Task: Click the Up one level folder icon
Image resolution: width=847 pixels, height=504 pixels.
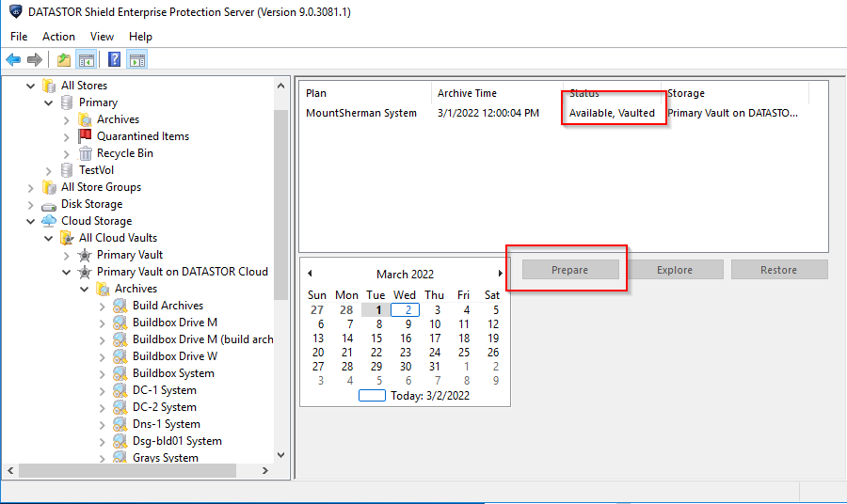Action: click(64, 60)
